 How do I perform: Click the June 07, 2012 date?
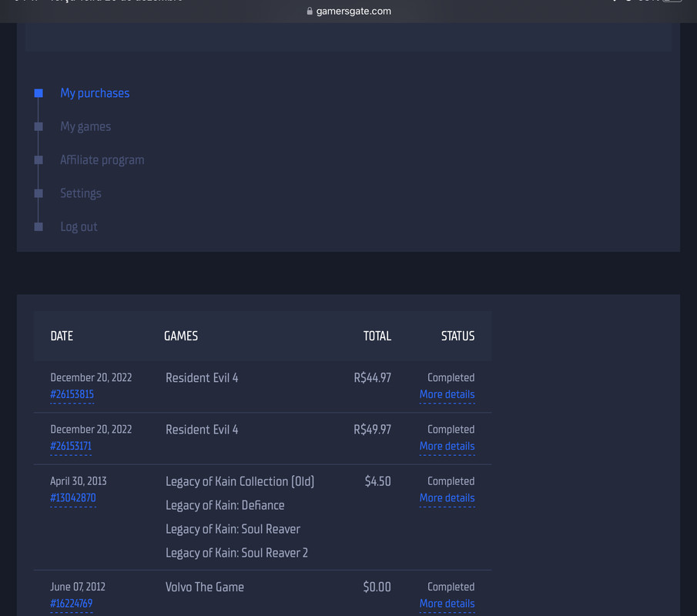pyautogui.click(x=78, y=587)
